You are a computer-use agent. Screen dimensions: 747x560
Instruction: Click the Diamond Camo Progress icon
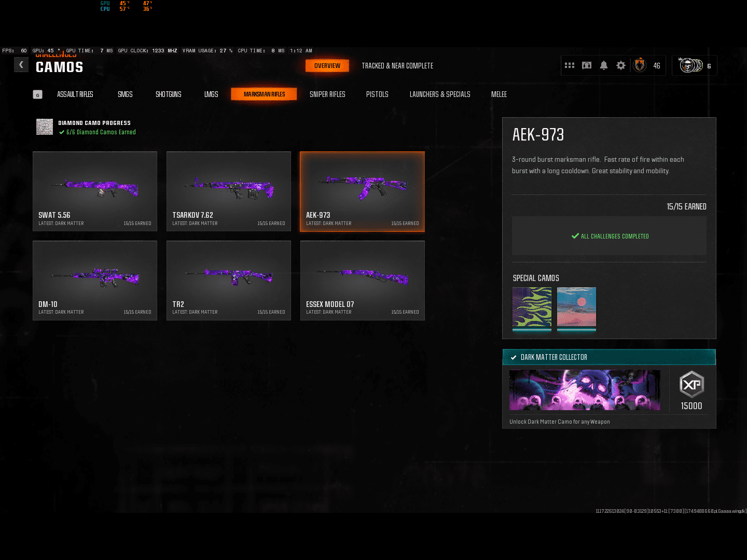pyautogui.click(x=45, y=127)
